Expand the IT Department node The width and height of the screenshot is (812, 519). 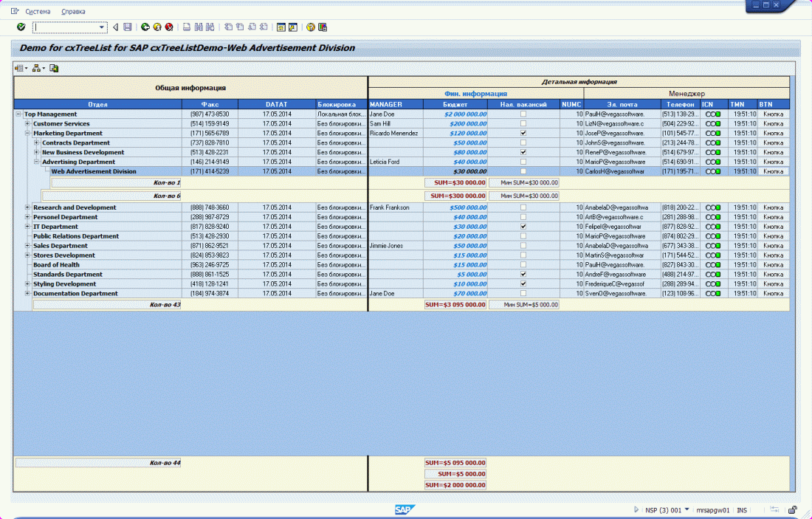pos(27,227)
